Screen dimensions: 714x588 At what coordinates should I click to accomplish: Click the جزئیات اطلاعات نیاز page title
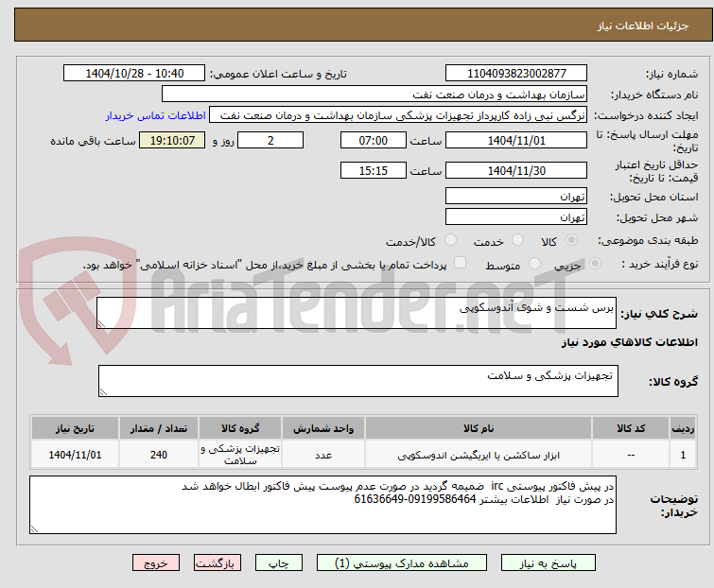(x=642, y=26)
